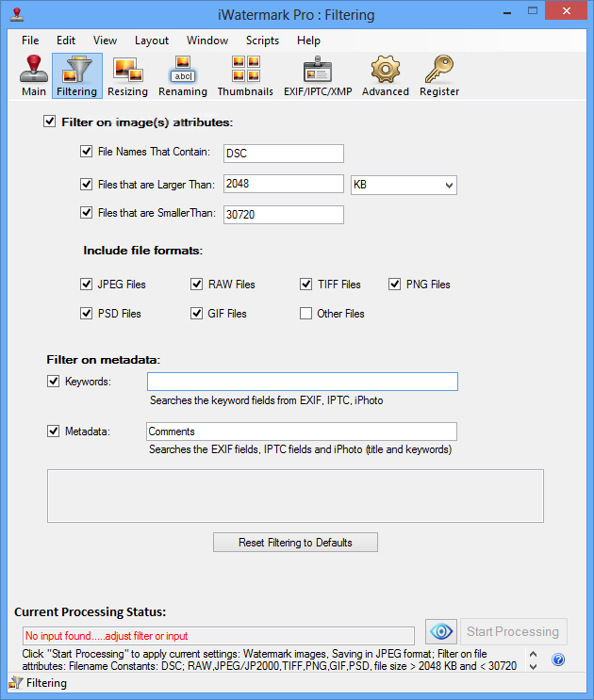This screenshot has width=594, height=700.
Task: Click the empty Keywords text field
Action: click(x=303, y=382)
